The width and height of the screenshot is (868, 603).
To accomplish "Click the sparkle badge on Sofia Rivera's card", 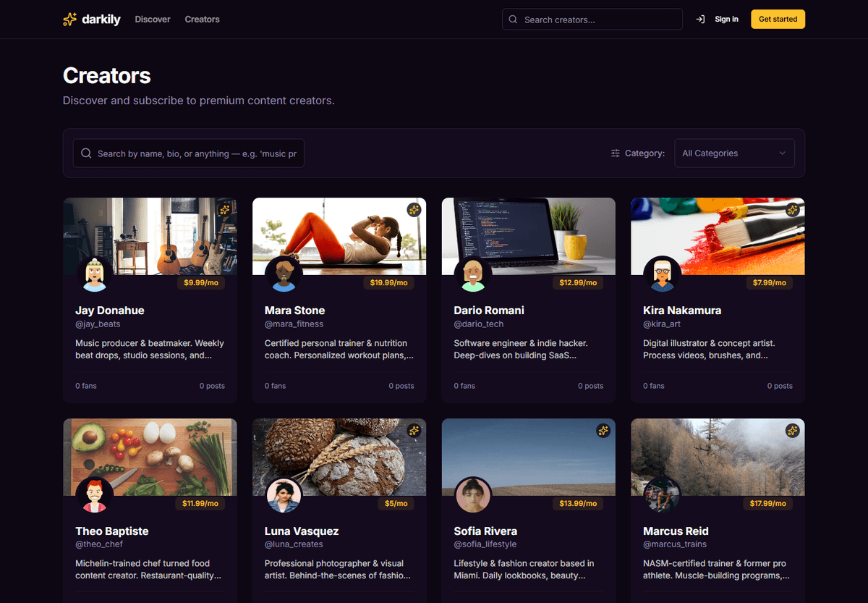I will 603,431.
